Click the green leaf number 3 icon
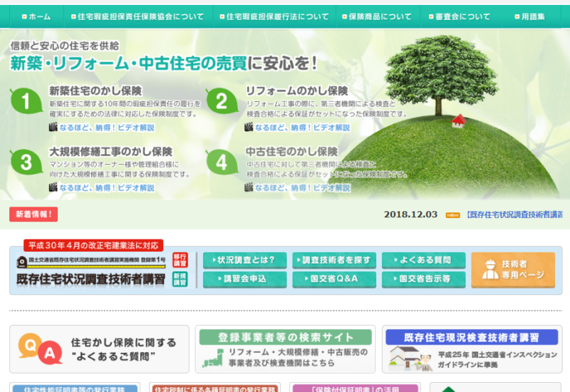Screen dimensions: 570x392 (26, 162)
